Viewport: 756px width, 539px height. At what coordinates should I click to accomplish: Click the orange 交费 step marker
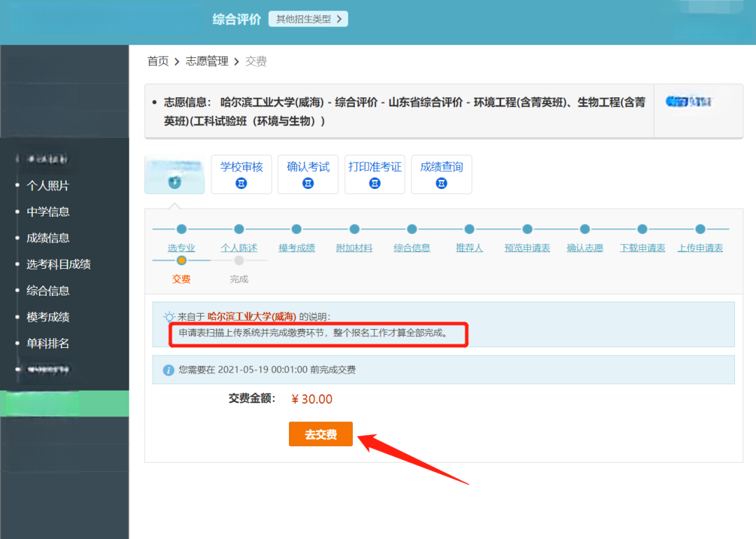(181, 260)
